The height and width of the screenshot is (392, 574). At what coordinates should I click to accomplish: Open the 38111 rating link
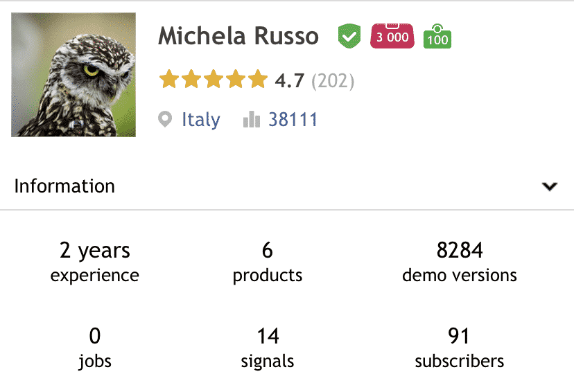click(293, 119)
